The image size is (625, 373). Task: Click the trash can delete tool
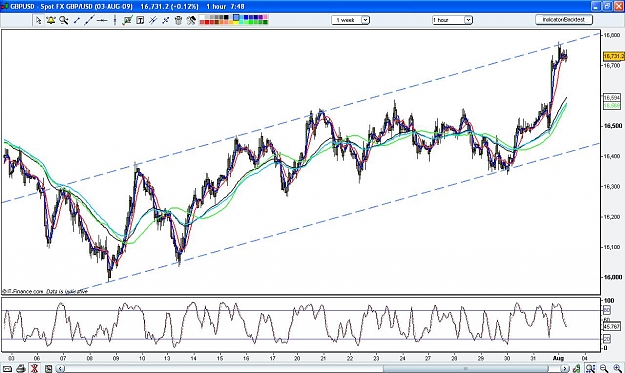[178, 20]
